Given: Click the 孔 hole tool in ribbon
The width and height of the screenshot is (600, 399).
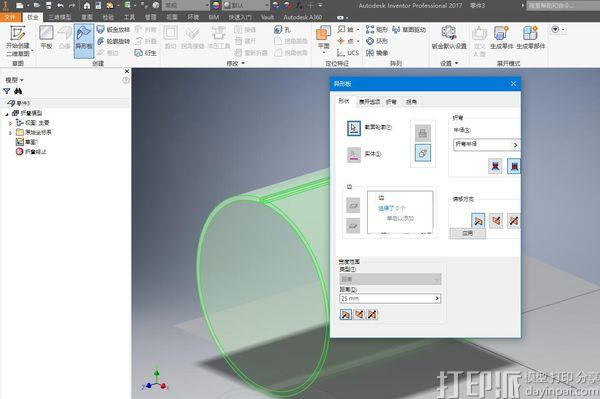Looking at the screenshot, I should [x=282, y=29].
